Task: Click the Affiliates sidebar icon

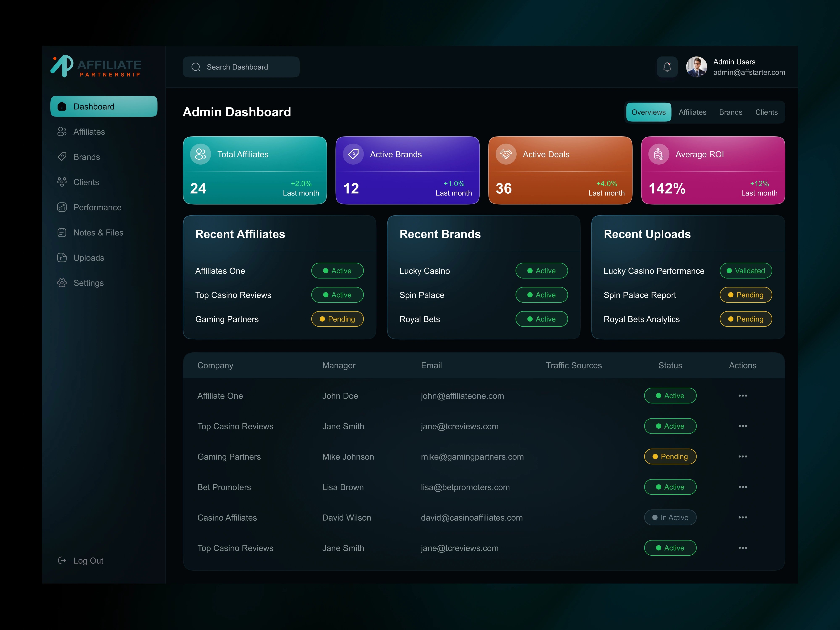Action: [62, 132]
